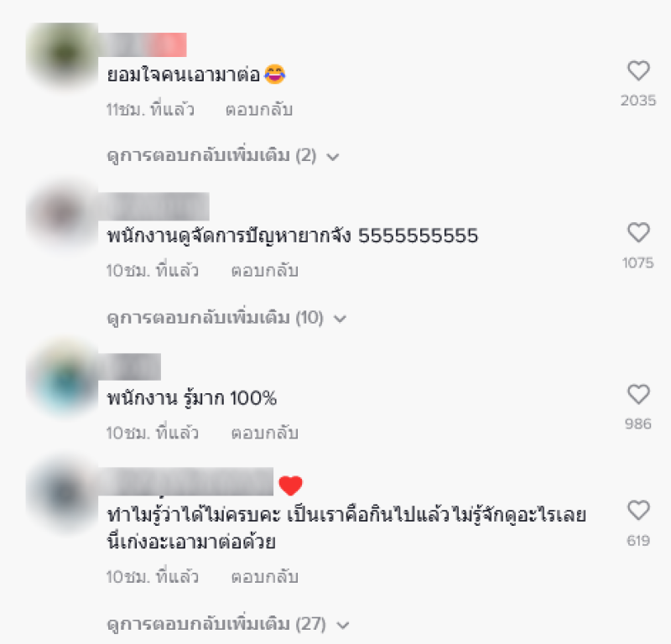Click the chevron beside reply count (27)
This screenshot has width=671, height=644.
tap(343, 626)
